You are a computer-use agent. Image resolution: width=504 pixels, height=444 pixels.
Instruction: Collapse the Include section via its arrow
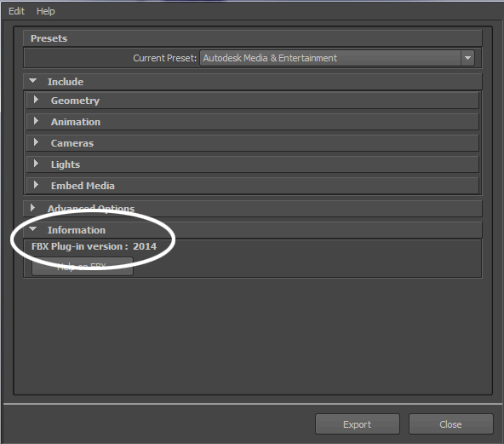coord(33,81)
